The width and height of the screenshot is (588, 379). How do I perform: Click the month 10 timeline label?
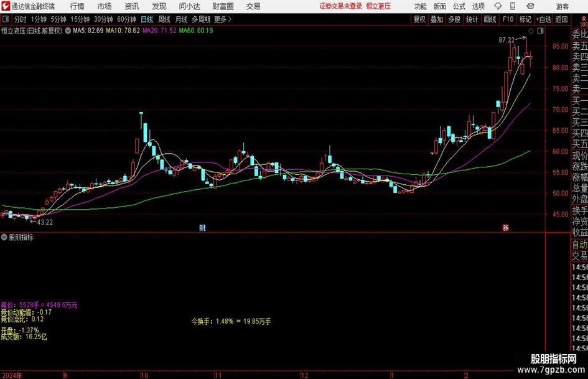(144, 375)
